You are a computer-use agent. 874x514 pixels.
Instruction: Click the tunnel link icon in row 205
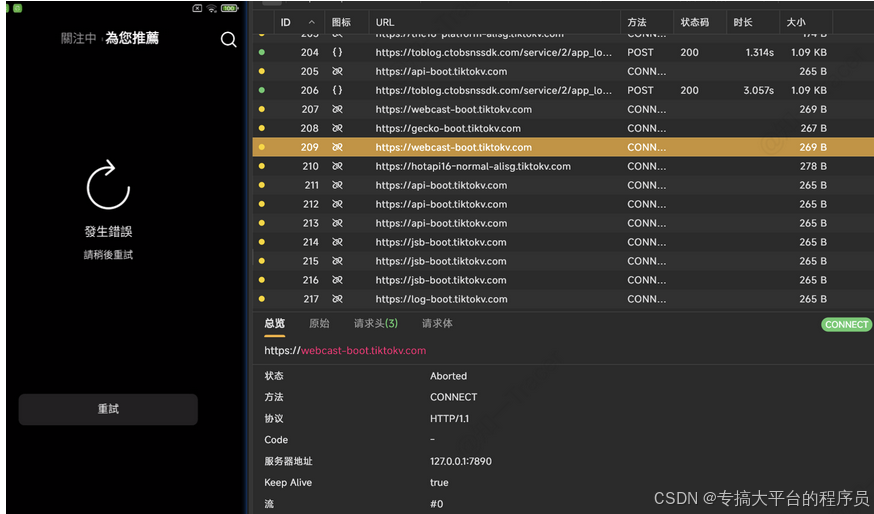pos(337,71)
